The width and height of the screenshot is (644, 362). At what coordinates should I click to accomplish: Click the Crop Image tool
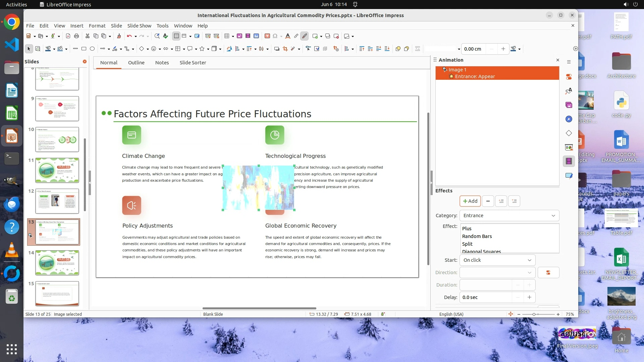[285, 49]
